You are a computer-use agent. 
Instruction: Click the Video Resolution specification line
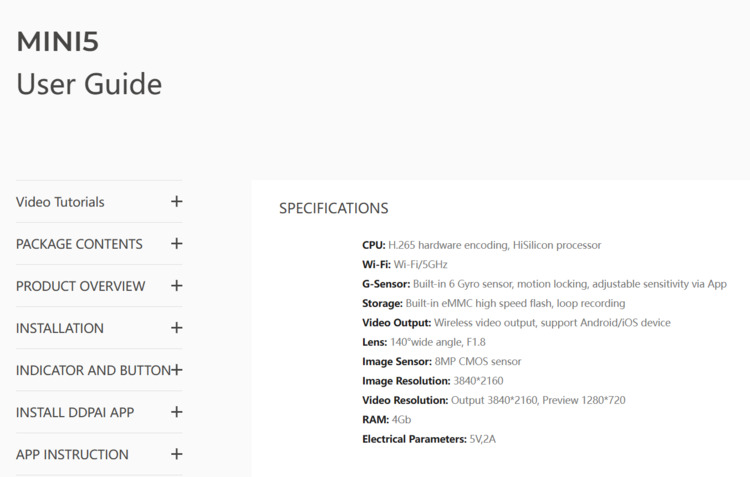point(494,400)
